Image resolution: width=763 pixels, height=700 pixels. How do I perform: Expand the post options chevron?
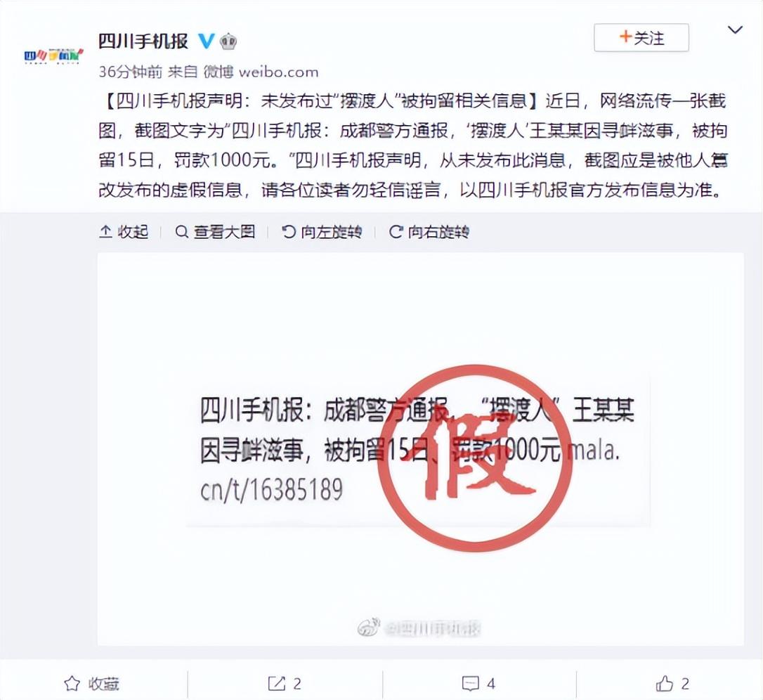(735, 30)
